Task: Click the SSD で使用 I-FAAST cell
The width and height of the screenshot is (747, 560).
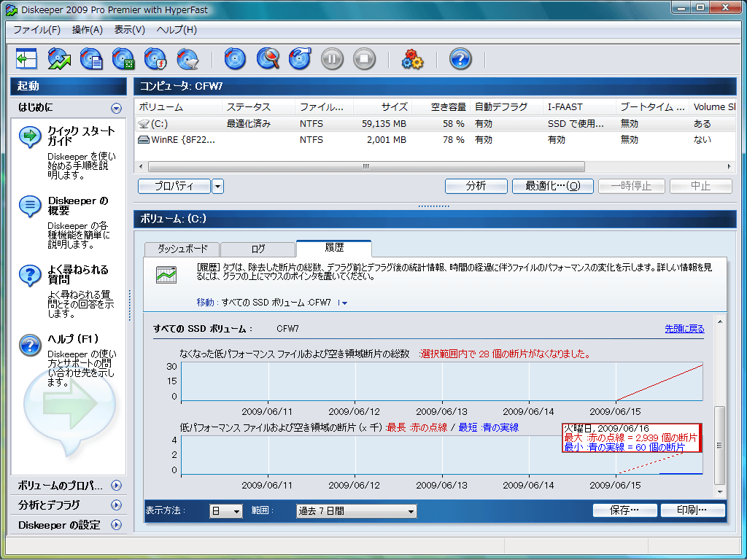Action: (576, 124)
